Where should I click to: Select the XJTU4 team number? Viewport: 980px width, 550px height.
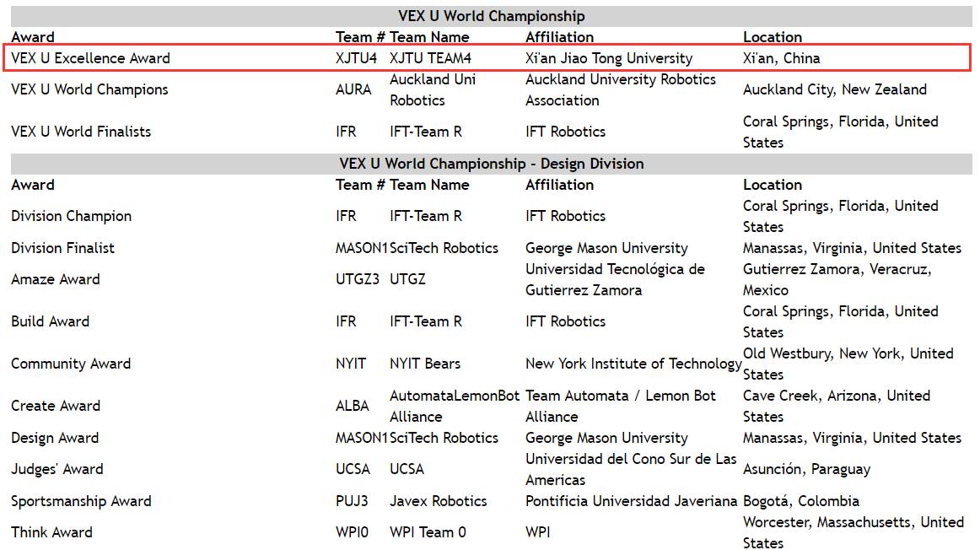[356, 58]
